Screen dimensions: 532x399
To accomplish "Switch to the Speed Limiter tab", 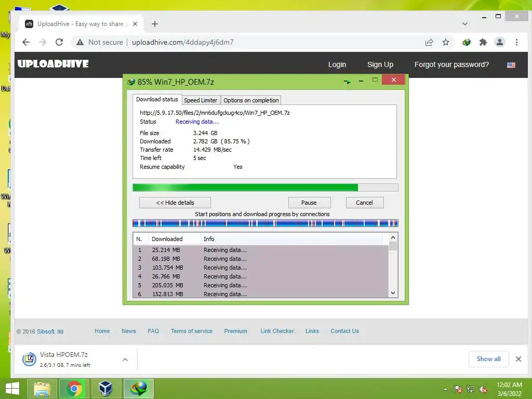I will click(x=201, y=100).
